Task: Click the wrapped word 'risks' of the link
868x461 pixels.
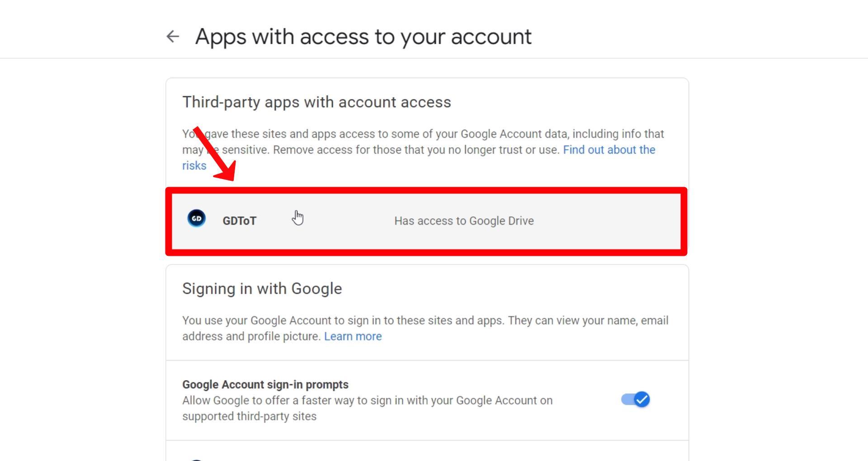Action: point(194,166)
